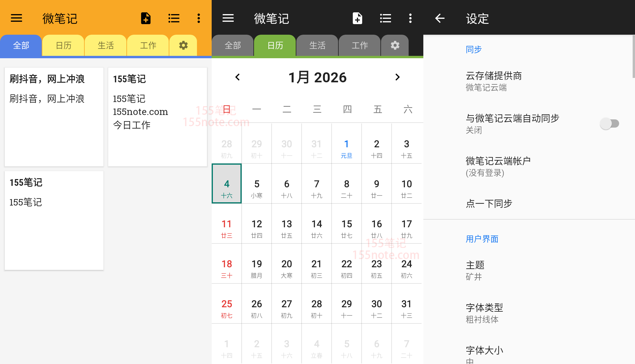Go to previous month in calendar
Image resolution: width=635 pixels, height=364 pixels.
(238, 77)
